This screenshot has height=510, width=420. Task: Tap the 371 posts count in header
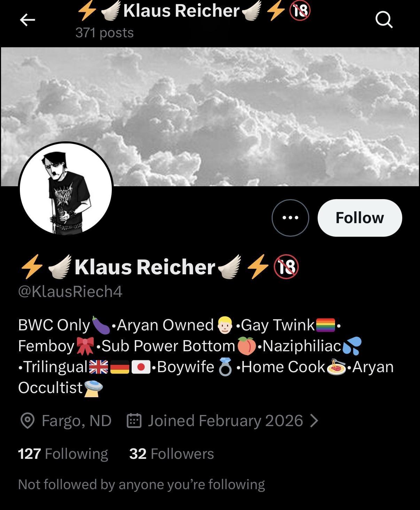click(x=104, y=33)
